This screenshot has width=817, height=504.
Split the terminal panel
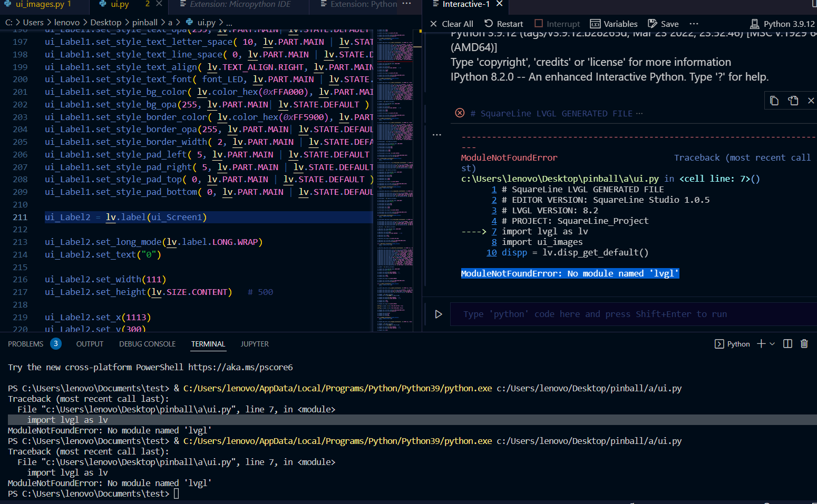point(787,344)
